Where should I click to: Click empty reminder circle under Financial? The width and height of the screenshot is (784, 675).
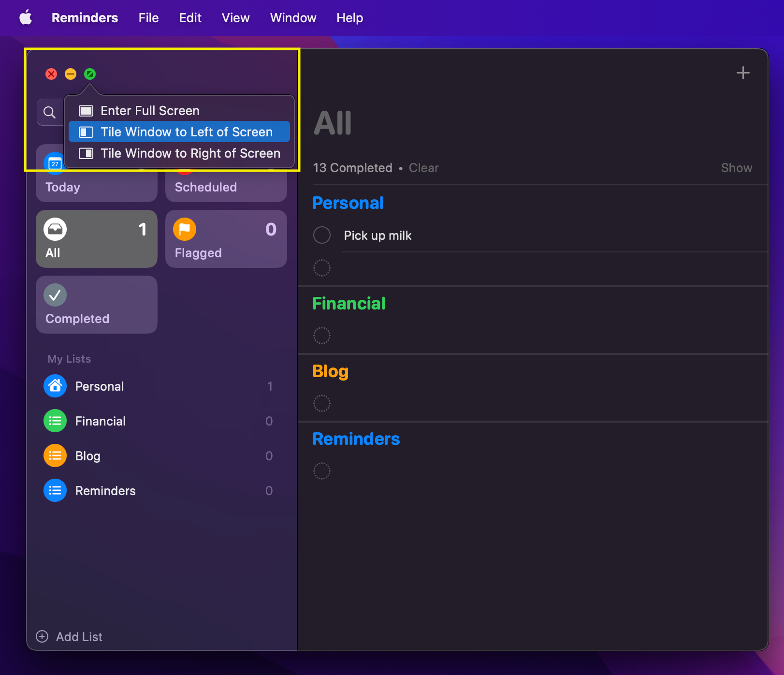tap(322, 336)
